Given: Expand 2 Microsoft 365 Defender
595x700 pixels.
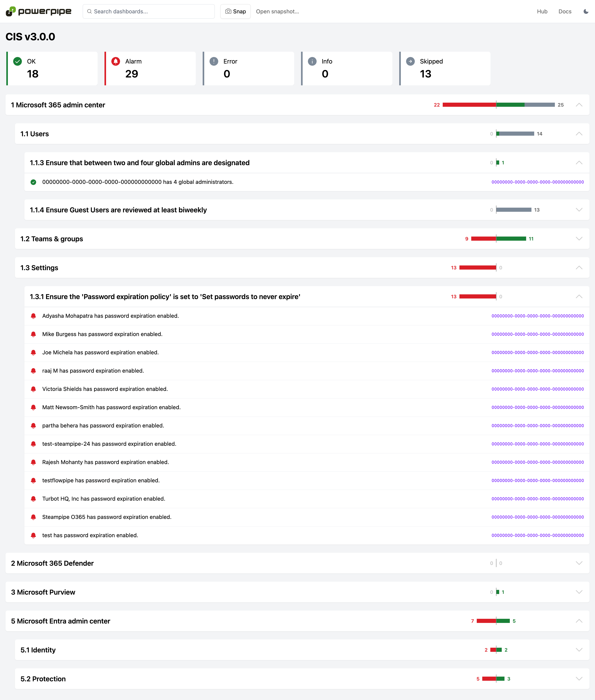Looking at the screenshot, I should click(579, 563).
